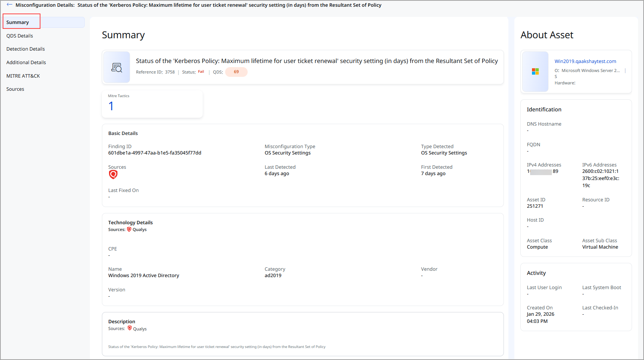
Task: Select the Finding ID value text
Action: point(154,153)
